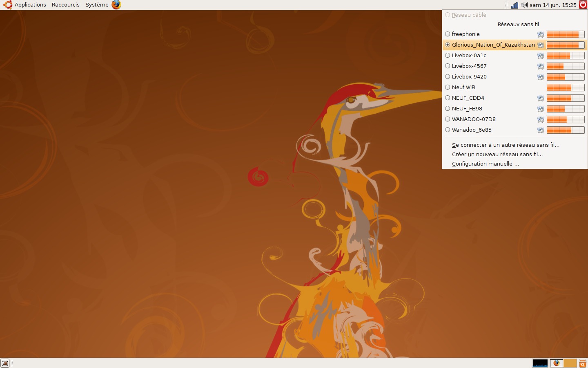Connect to NEUF_CDD4 network
The width and height of the screenshot is (588, 368).
(x=515, y=98)
